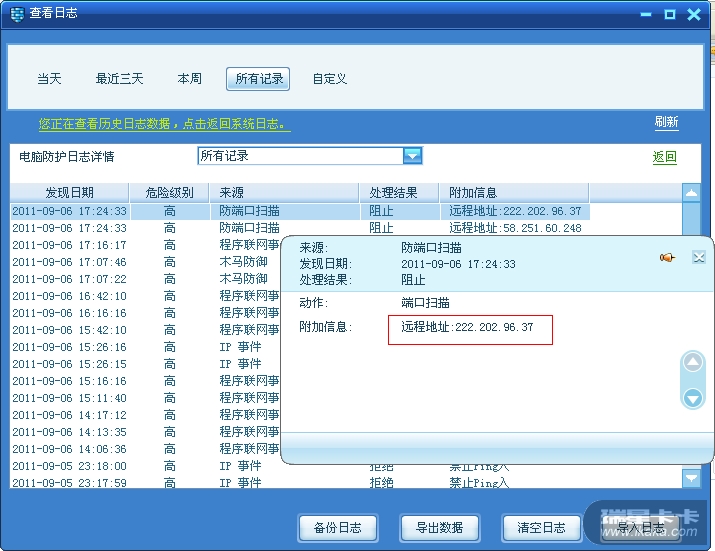Viewport: 715px width, 551px height.
Task: Click the scrollbar down arrow of log list
Action: click(x=691, y=478)
